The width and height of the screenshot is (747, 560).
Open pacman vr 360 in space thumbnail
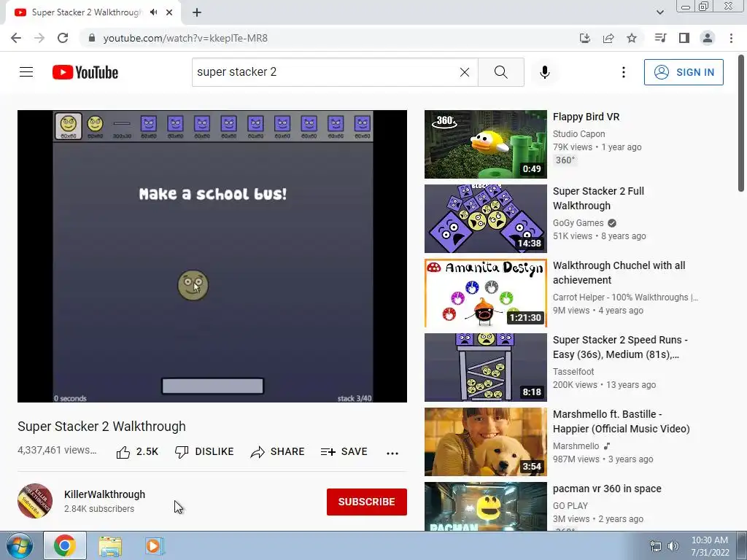point(485,507)
